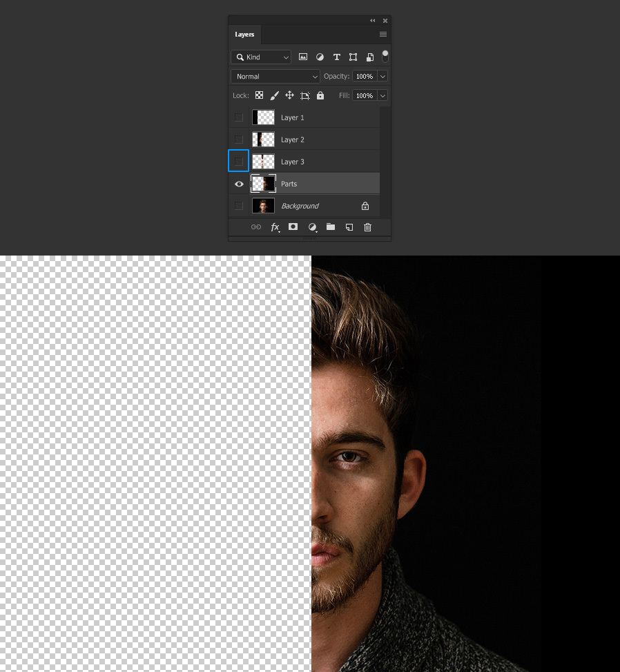
Task: Open Opacity slider dropdown arrow
Action: (x=382, y=76)
